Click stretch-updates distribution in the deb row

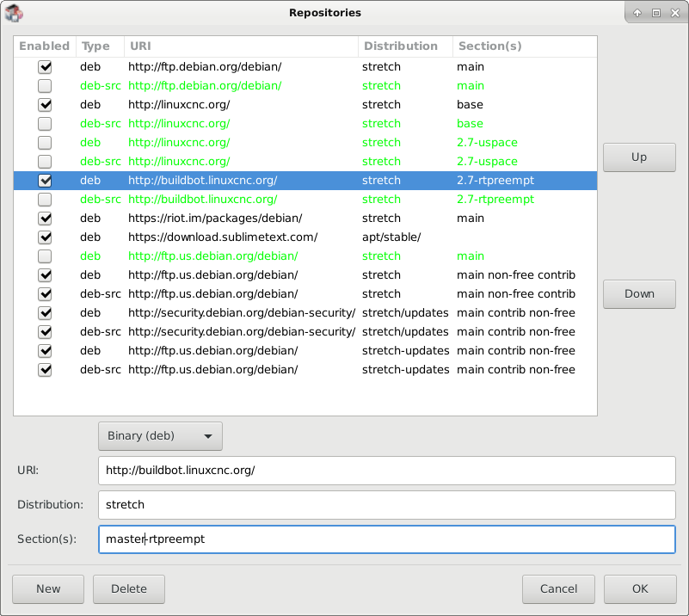(x=406, y=351)
